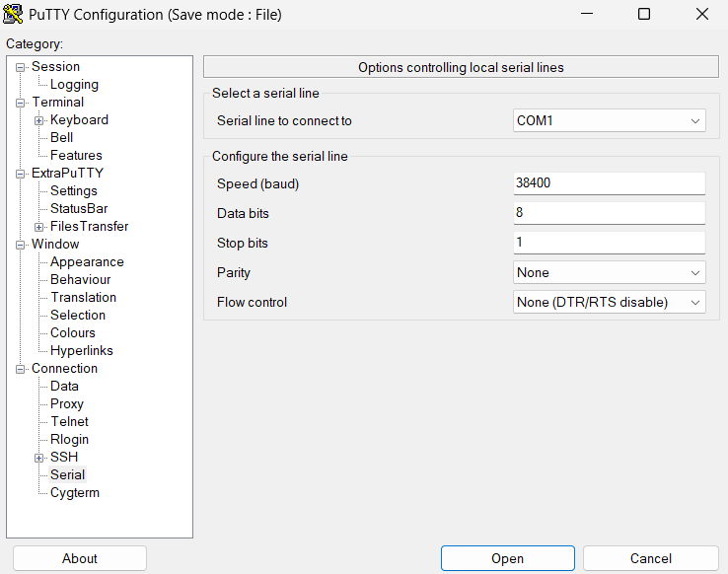Collapse the Window tree node
The height and width of the screenshot is (574, 728).
(x=20, y=245)
